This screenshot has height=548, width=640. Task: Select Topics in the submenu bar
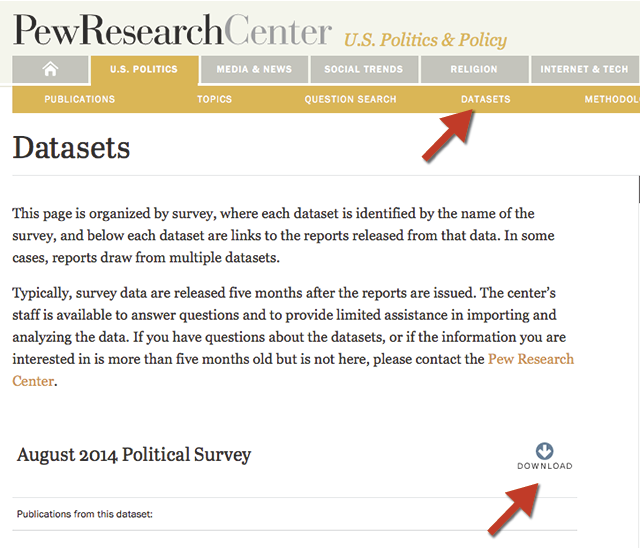pyautogui.click(x=214, y=99)
